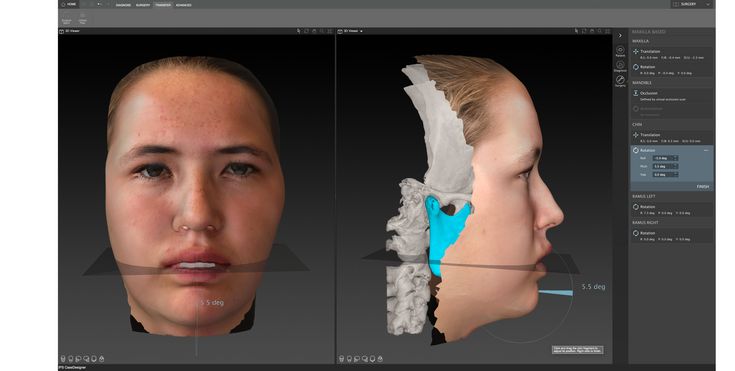Image resolution: width=735 pixels, height=371 pixels.
Task: Click the Chin Rotation icon
Action: 636,151
